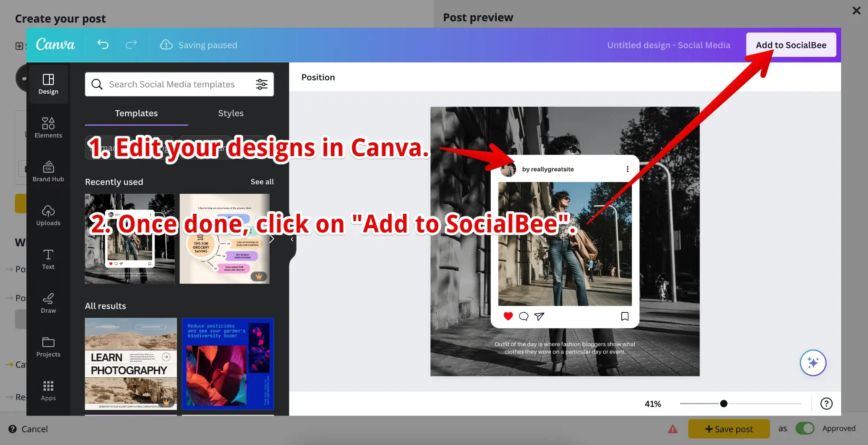Toggle the Approved switch

[x=805, y=429]
